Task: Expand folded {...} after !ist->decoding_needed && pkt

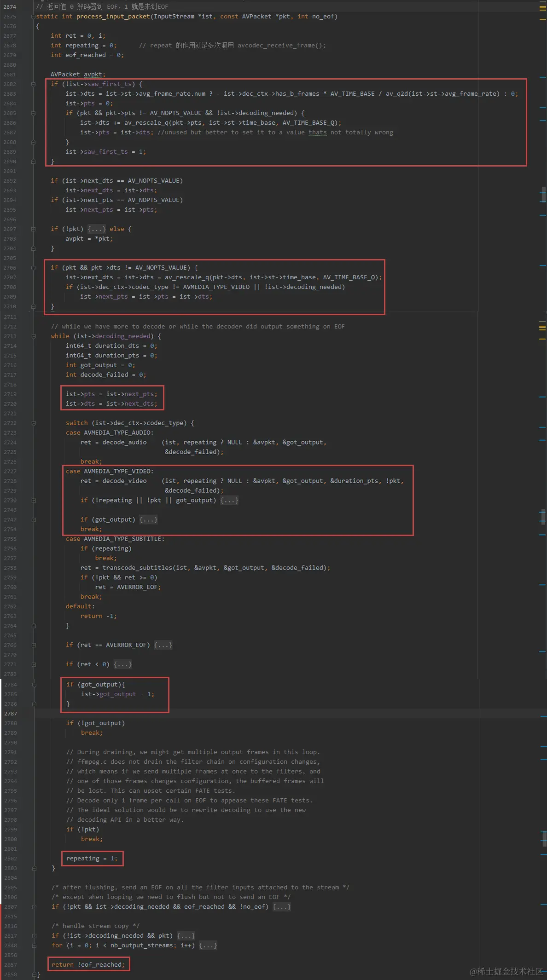Action: click(186, 936)
